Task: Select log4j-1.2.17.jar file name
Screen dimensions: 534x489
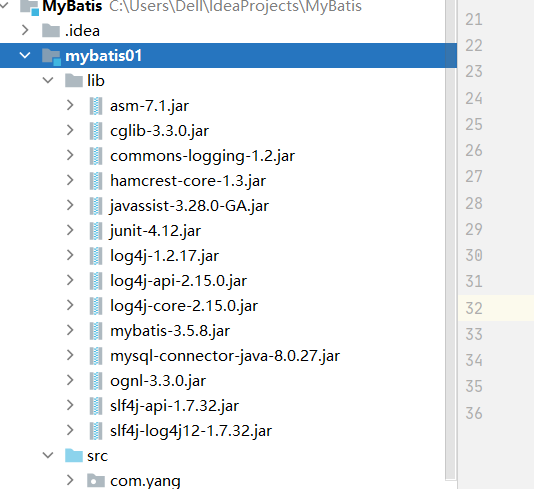Action: coord(164,256)
